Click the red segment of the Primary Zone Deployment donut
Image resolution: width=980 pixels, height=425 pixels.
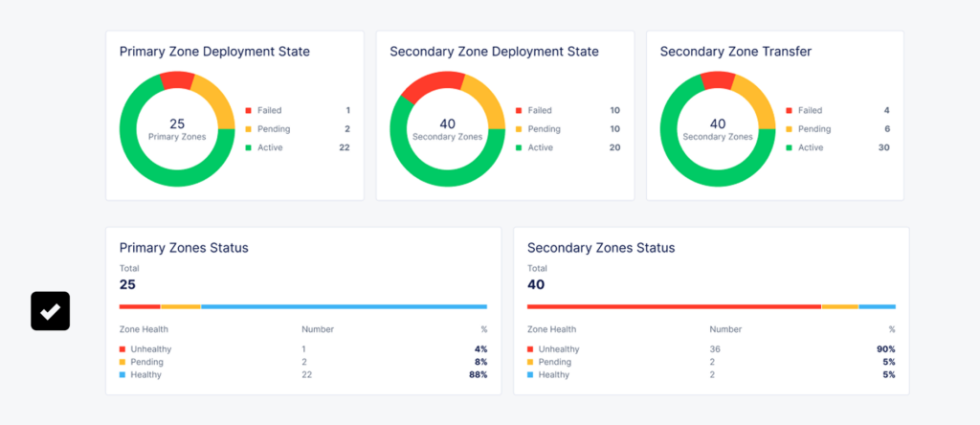pos(178,80)
